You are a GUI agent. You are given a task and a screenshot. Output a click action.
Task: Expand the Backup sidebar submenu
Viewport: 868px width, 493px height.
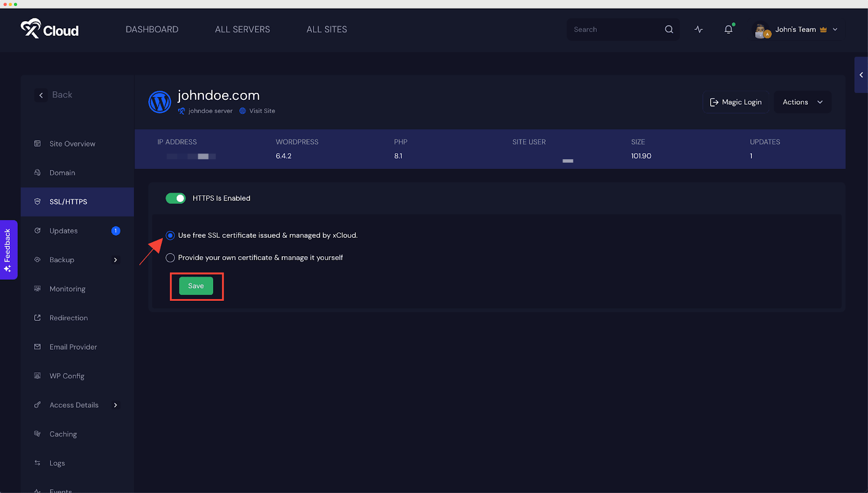[x=115, y=260]
